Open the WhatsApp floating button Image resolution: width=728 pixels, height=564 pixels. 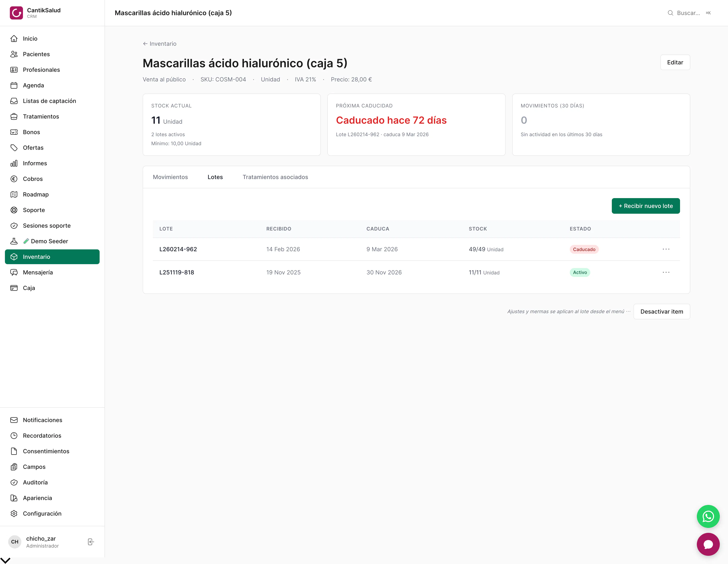[708, 517]
